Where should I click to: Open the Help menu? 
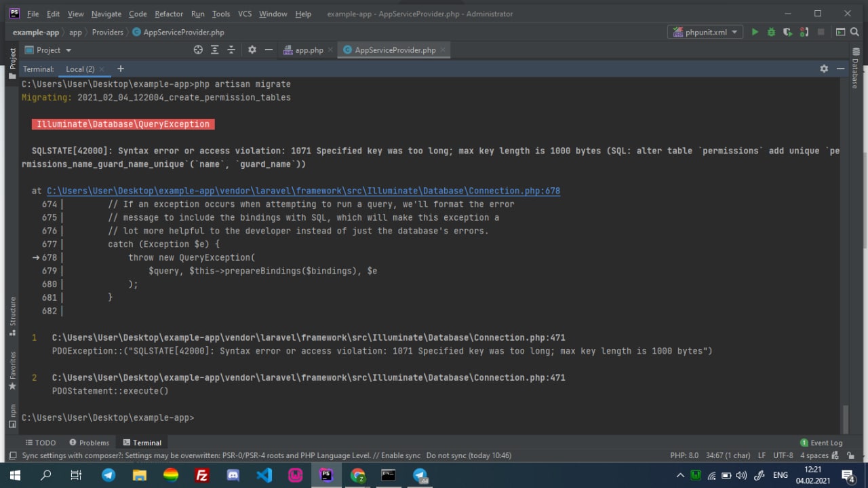click(303, 14)
